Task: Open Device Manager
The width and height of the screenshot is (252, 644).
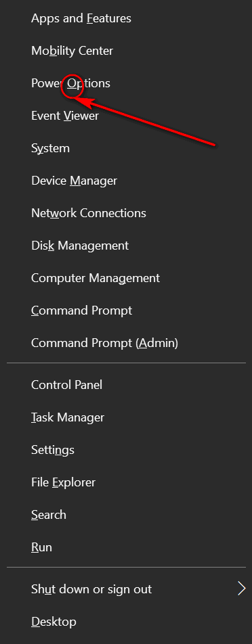Action: (126, 181)
